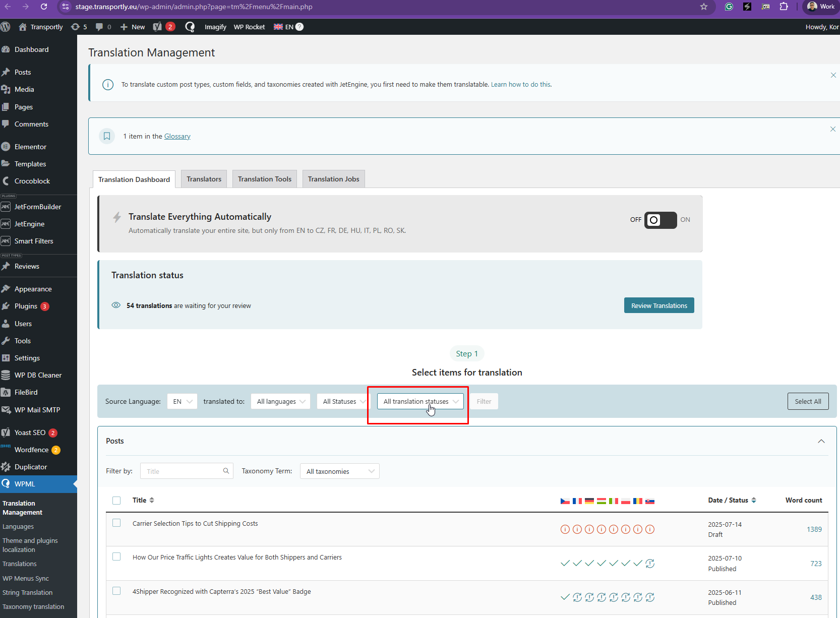Click the glossary bookmark icon

pos(107,136)
